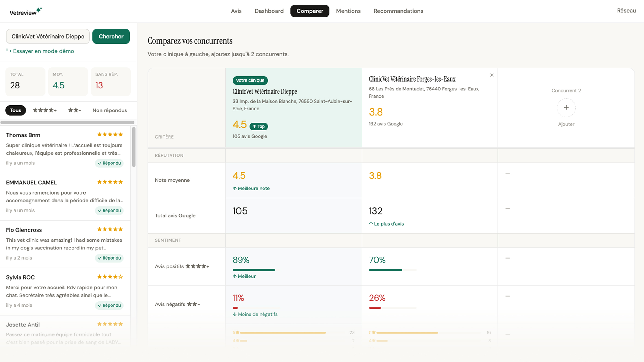Click the review list vertical scrollbar
Screen dimensions: 644x362
coord(134,147)
